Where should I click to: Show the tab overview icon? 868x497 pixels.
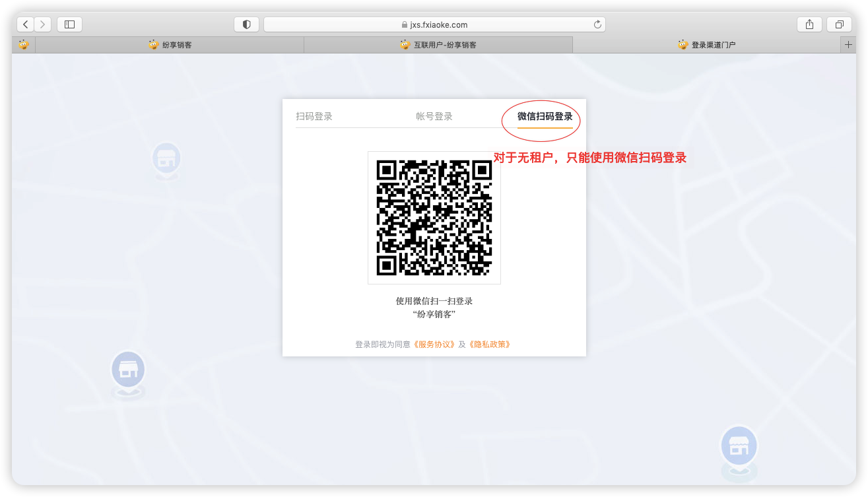(839, 24)
